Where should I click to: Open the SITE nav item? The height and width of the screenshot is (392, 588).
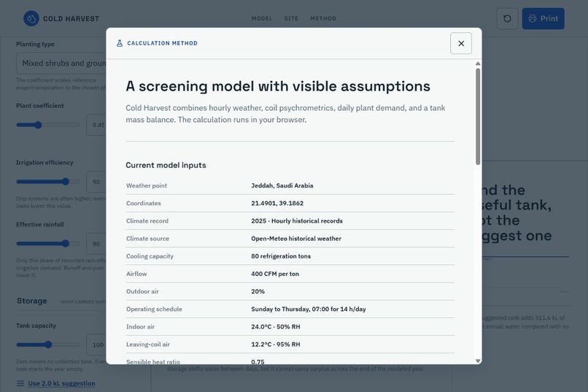(x=291, y=18)
